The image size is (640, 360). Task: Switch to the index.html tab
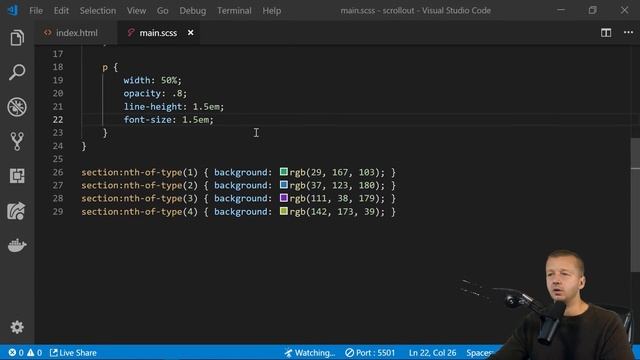click(77, 33)
